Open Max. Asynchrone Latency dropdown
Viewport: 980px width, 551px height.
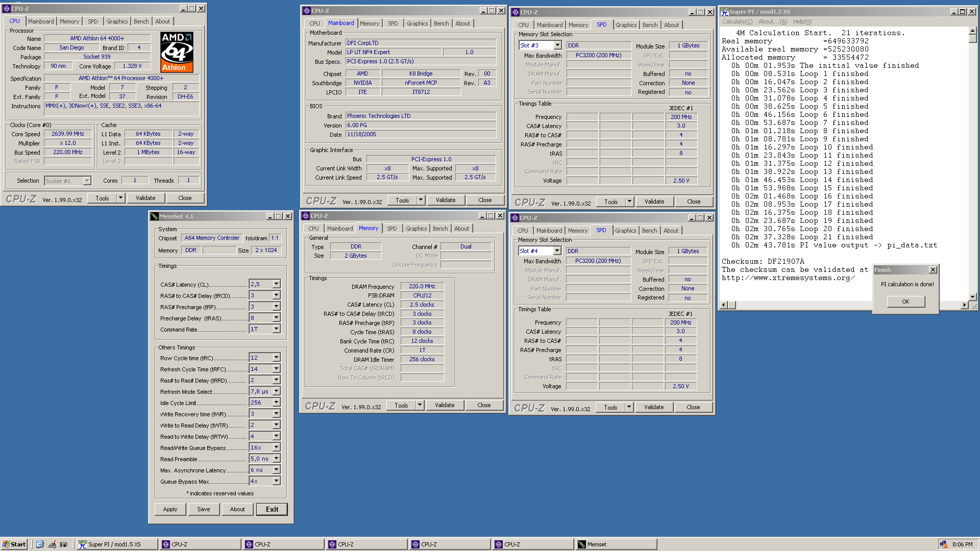point(276,470)
